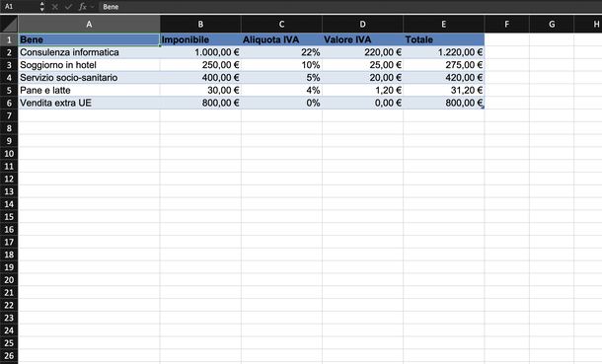Click the 220,00 € Valore IVA cell
Image resolution: width=602 pixels, height=364 pixels.
tap(362, 52)
